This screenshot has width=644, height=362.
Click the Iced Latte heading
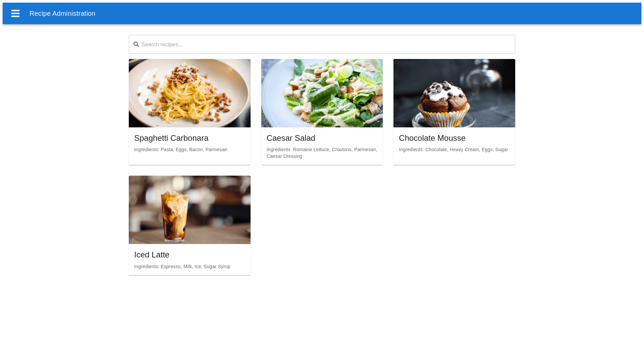152,255
